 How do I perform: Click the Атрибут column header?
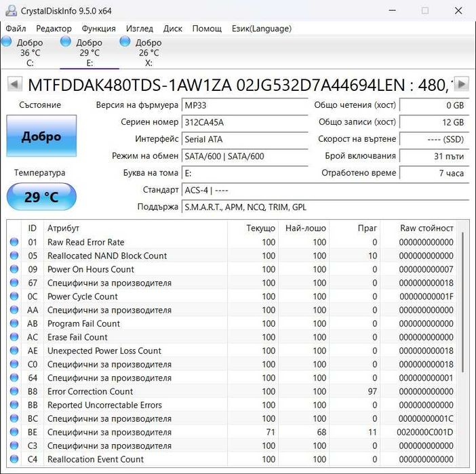136,228
